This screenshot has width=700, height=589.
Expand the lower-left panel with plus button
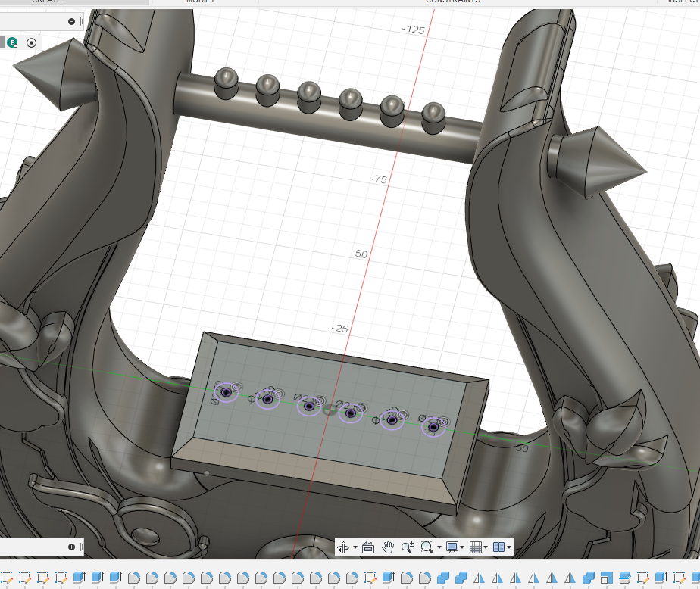[x=71, y=547]
